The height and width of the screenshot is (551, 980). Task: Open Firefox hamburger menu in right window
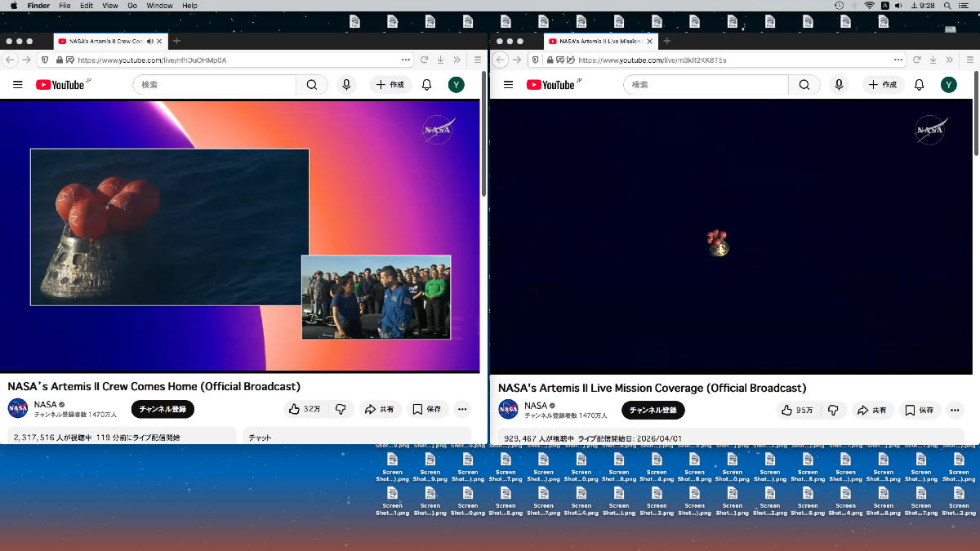point(969,60)
